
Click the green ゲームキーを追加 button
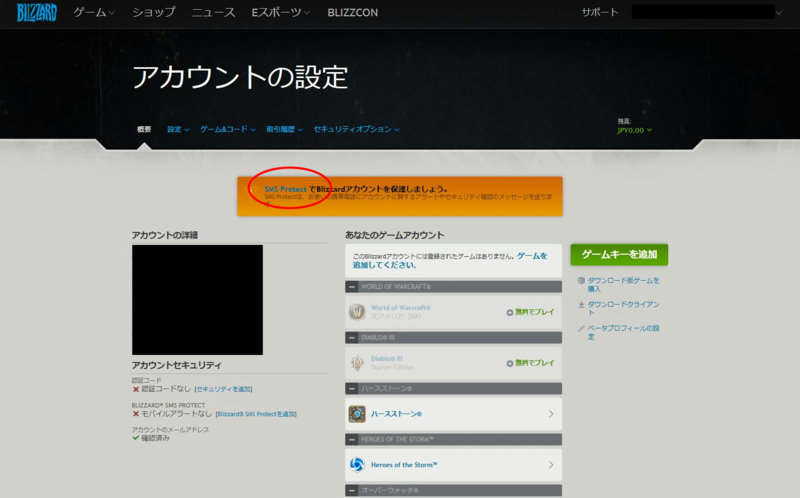[619, 255]
